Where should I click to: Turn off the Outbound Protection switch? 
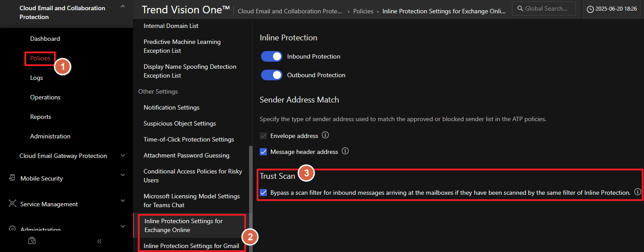(x=271, y=75)
